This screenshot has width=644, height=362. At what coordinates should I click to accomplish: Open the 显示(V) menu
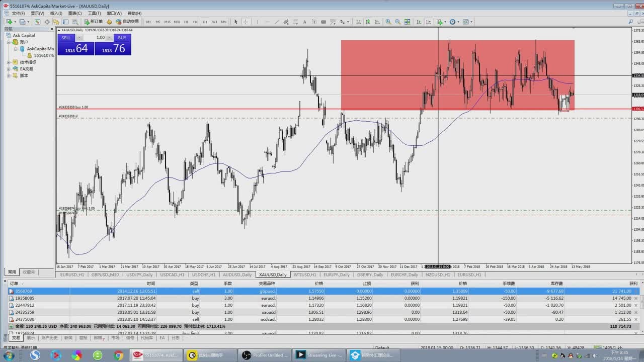(37, 14)
